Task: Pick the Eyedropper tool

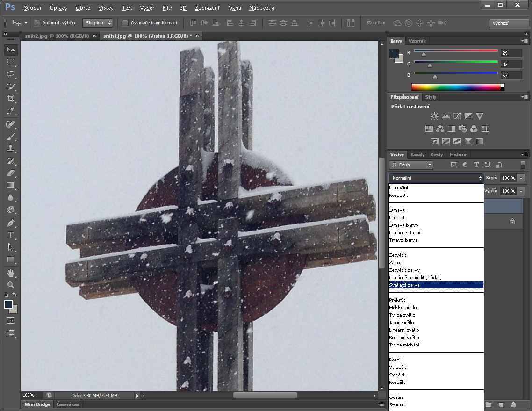Action: click(x=11, y=111)
